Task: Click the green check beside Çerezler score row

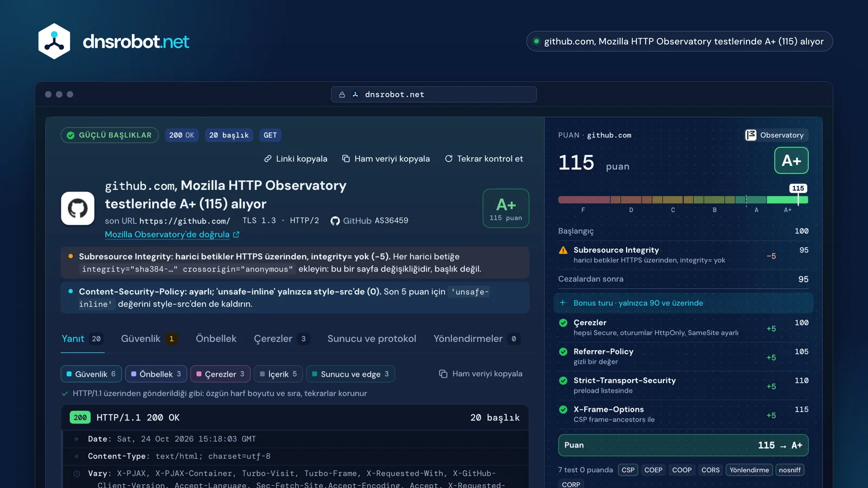Action: pos(563,323)
